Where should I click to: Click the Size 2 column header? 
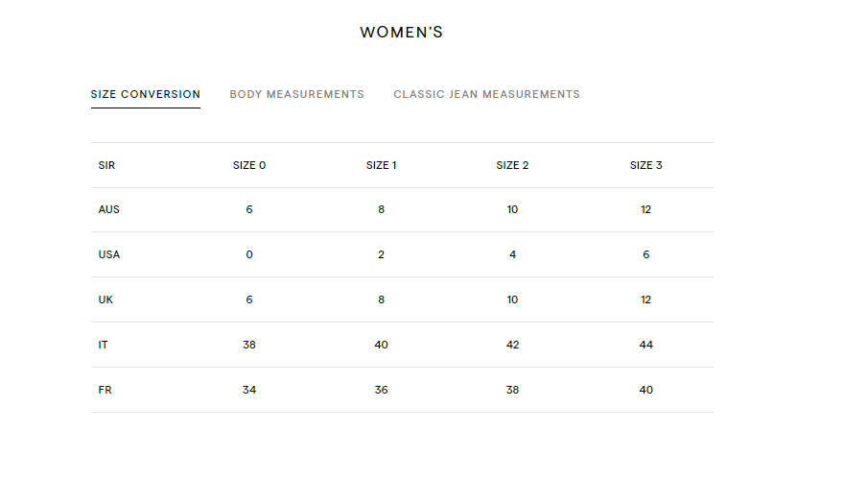pyautogui.click(x=512, y=165)
